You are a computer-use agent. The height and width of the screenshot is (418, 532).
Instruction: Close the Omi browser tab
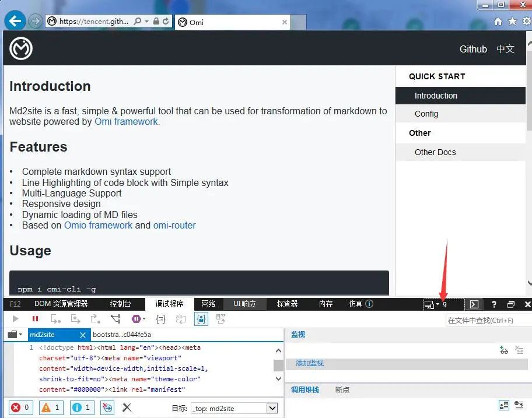tap(285, 22)
